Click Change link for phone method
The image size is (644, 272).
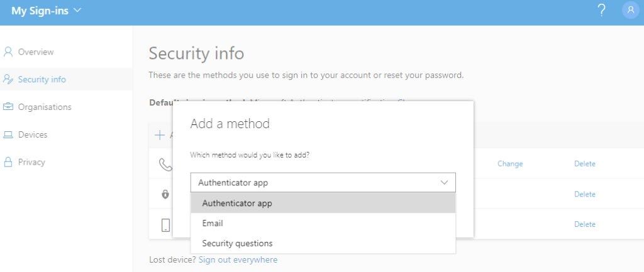tap(510, 164)
